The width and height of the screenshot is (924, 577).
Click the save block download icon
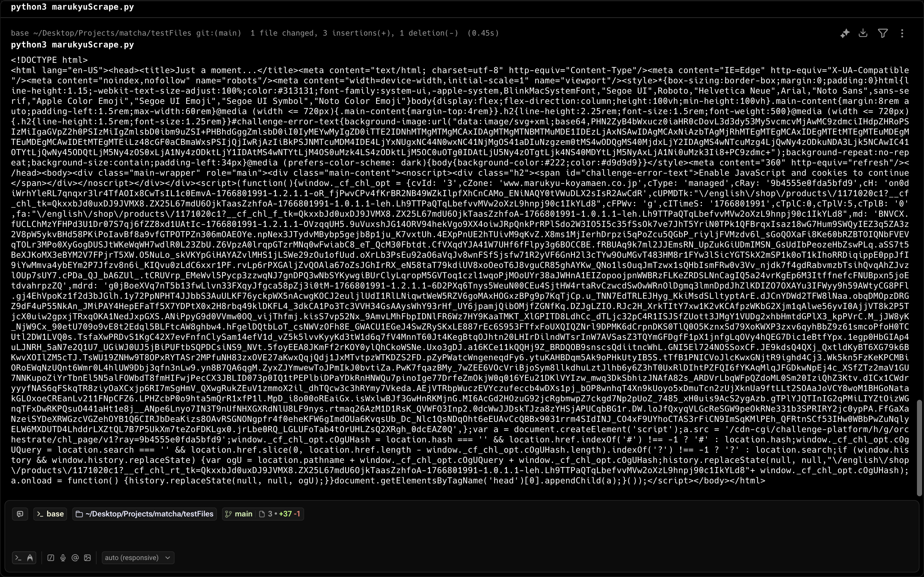[x=863, y=34]
